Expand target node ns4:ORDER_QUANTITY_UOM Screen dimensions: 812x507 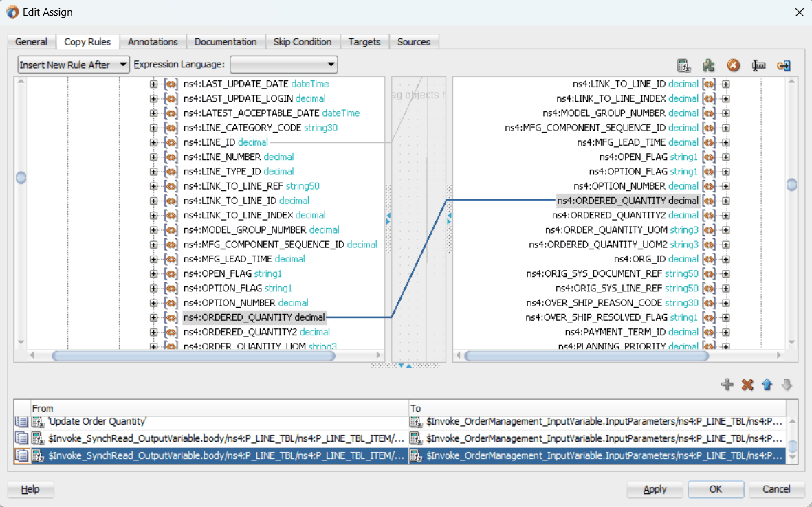tap(726, 229)
